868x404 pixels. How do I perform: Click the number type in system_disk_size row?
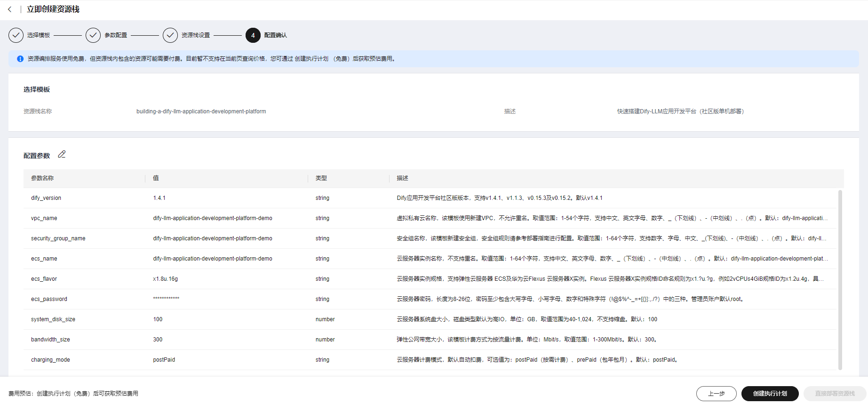[x=325, y=319]
